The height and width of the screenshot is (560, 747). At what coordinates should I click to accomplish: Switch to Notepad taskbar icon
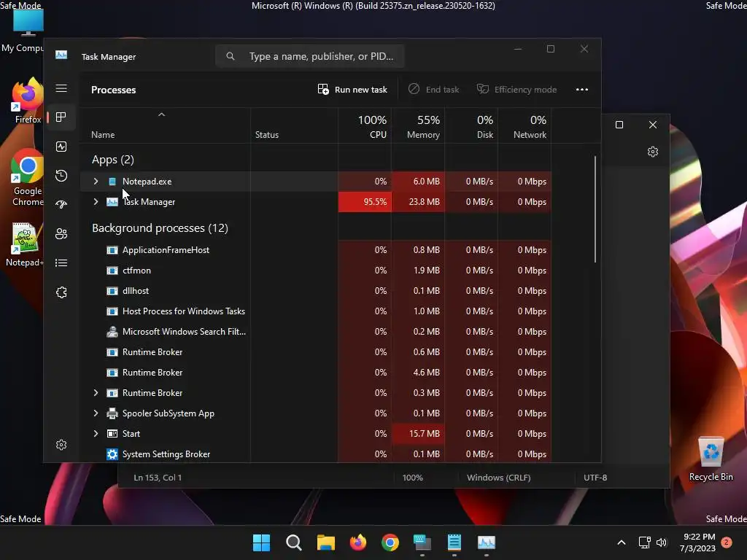coord(454,542)
